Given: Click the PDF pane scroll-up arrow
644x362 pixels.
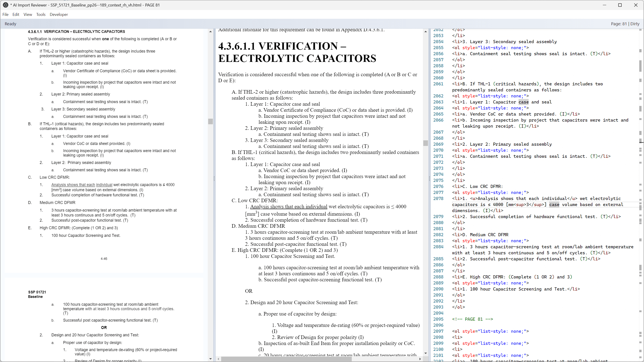Looking at the screenshot, I should tap(210, 32).
